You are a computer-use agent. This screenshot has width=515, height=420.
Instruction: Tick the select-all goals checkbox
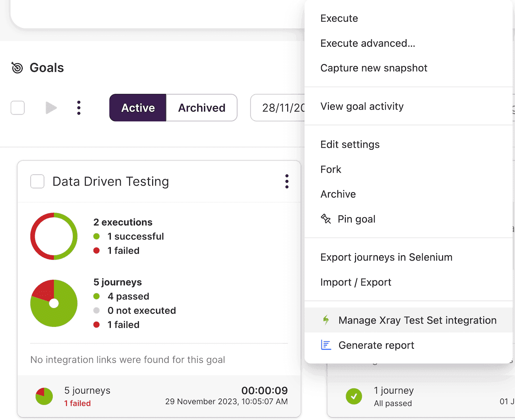(x=18, y=108)
